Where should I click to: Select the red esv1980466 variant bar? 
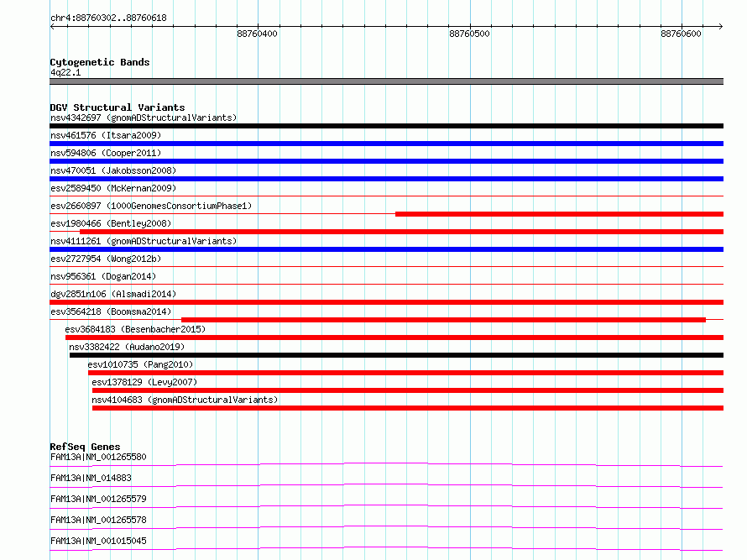click(x=401, y=232)
